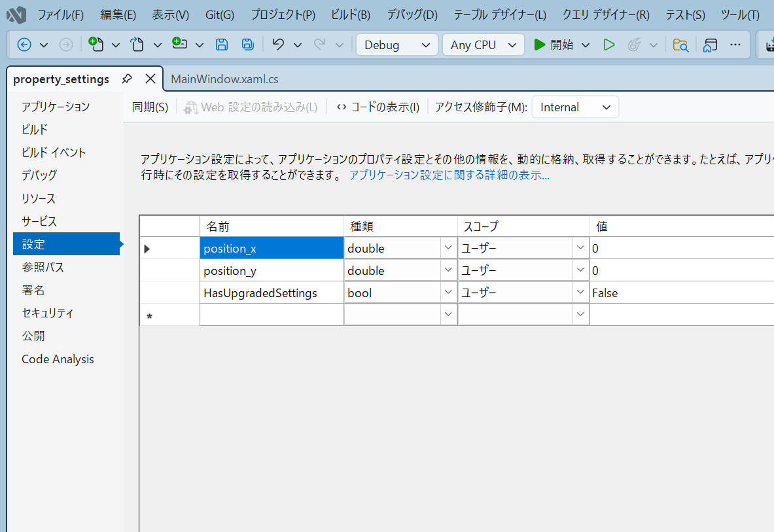This screenshot has width=774, height=532.
Task: Open the テーブル デザイナー(L) menu
Action: [x=500, y=15]
